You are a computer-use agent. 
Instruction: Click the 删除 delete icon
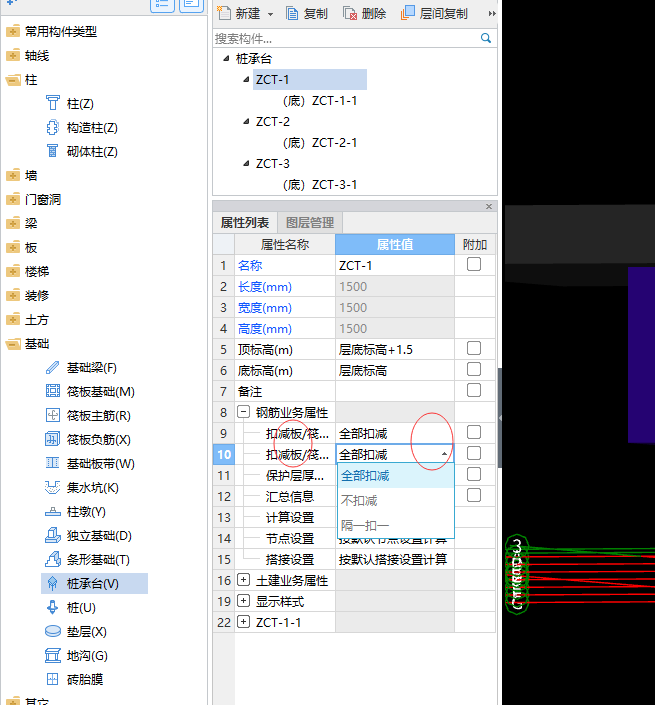349,13
